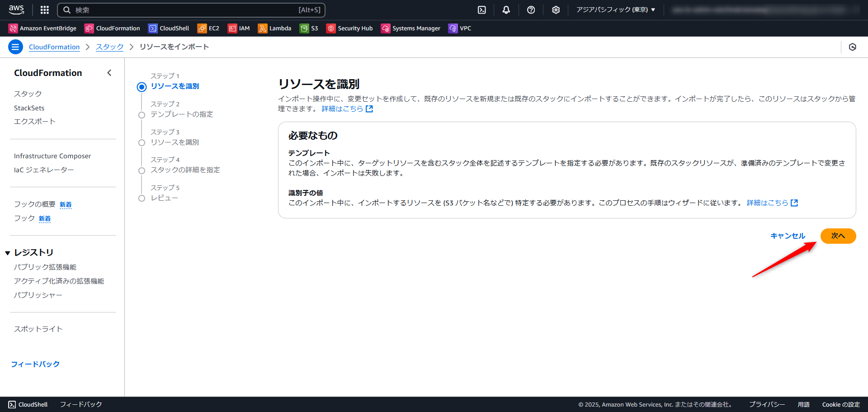This screenshot has height=412, width=868.
Task: Select step 2 テンプレートの指定 indicator
Action: pyautogui.click(x=142, y=115)
